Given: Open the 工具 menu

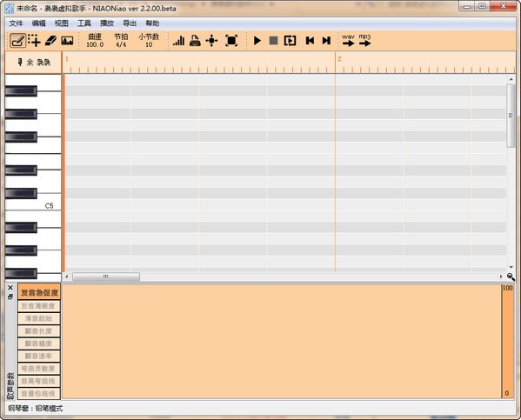Looking at the screenshot, I should tap(84, 23).
